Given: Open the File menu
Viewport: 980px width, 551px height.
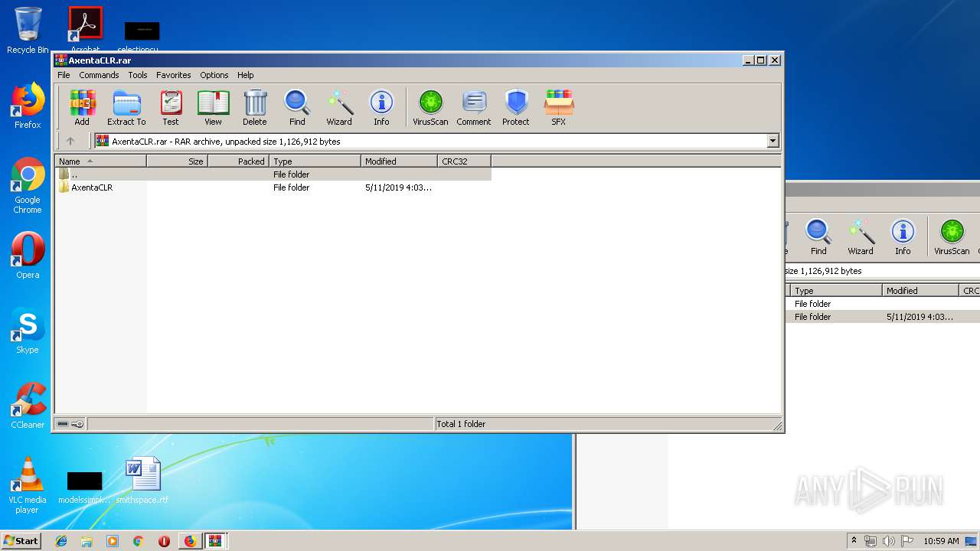Looking at the screenshot, I should pyautogui.click(x=64, y=75).
